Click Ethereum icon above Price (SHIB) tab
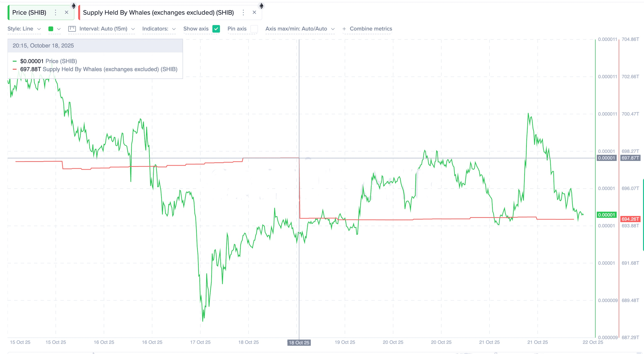 pyautogui.click(x=73, y=6)
